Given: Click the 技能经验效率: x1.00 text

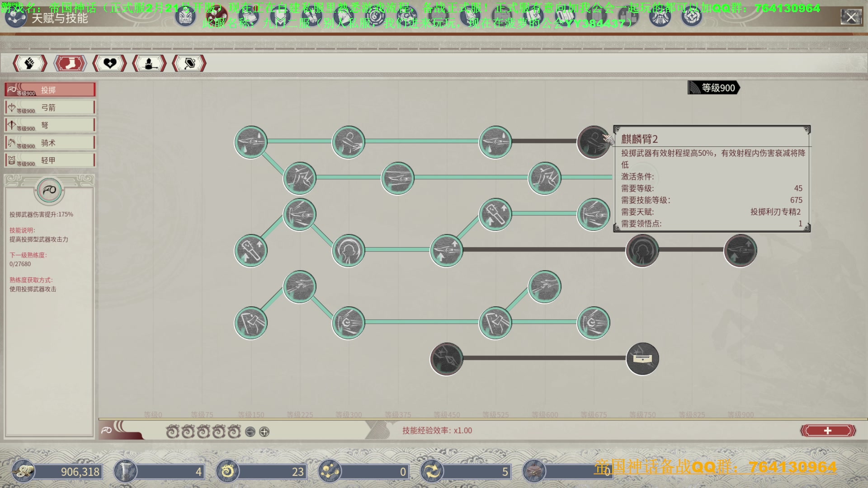Looking at the screenshot, I should coord(437,431).
